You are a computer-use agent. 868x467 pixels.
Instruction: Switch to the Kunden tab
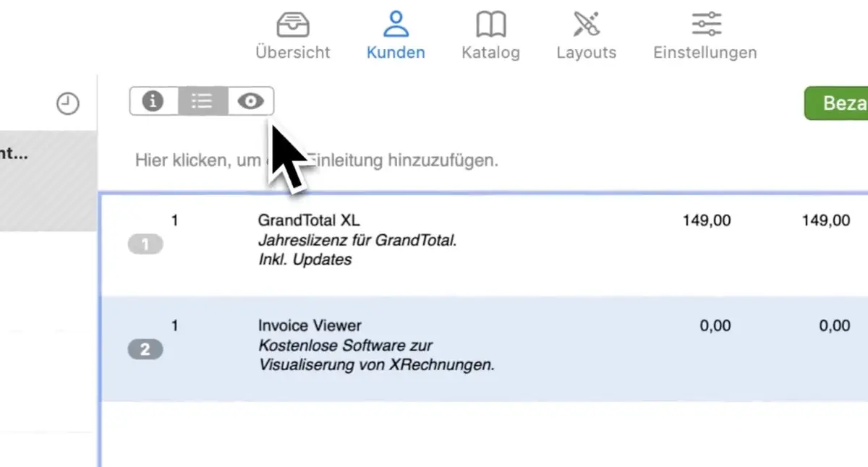coord(396,36)
